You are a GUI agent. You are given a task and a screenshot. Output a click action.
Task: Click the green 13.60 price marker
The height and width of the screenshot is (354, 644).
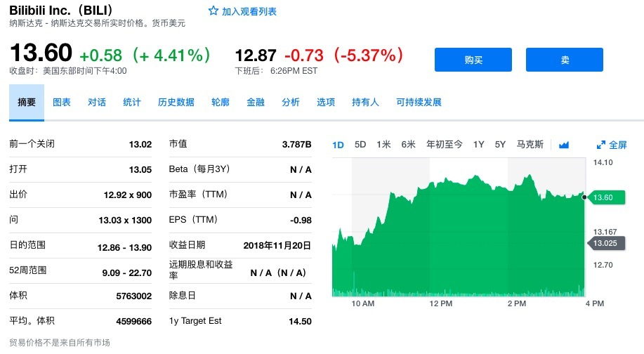coord(607,197)
